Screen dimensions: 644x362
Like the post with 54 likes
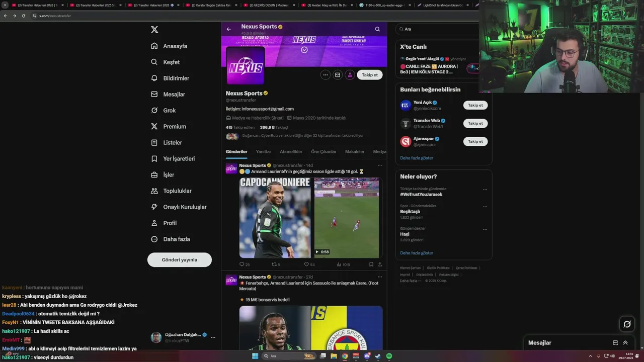(309, 264)
